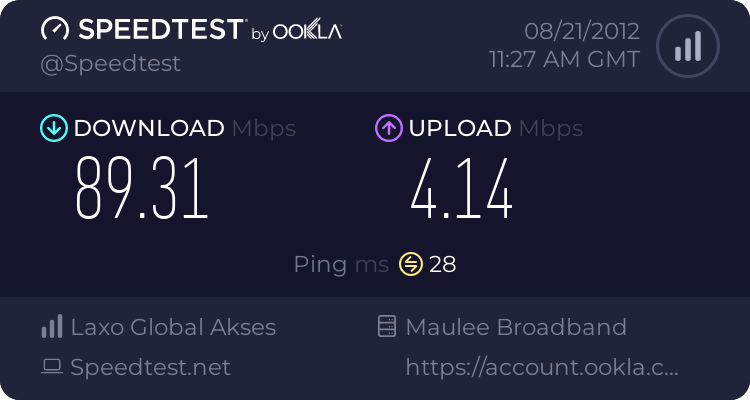This screenshot has width=750, height=400.
Task: Select the 4.14 upload result
Action: pyautogui.click(x=462, y=189)
